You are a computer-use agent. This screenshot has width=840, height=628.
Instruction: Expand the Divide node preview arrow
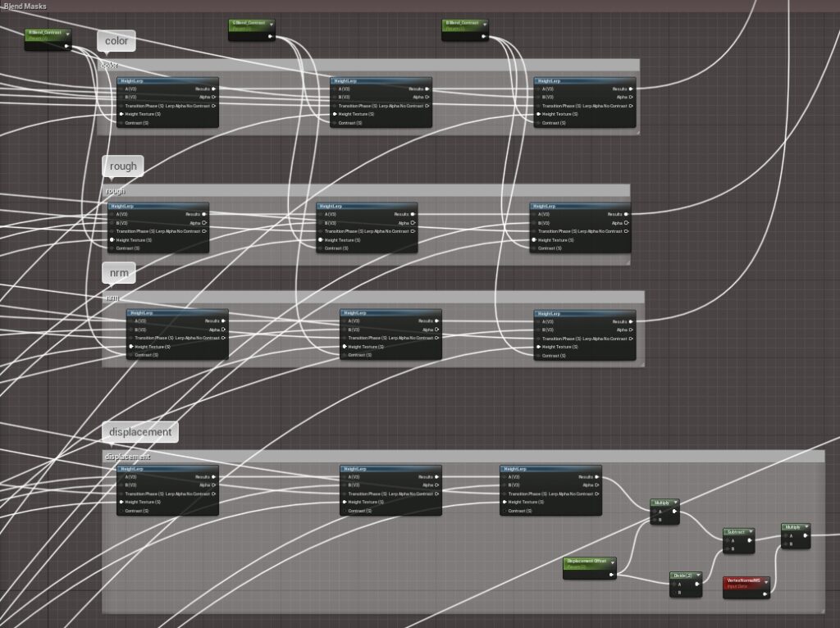[697, 576]
